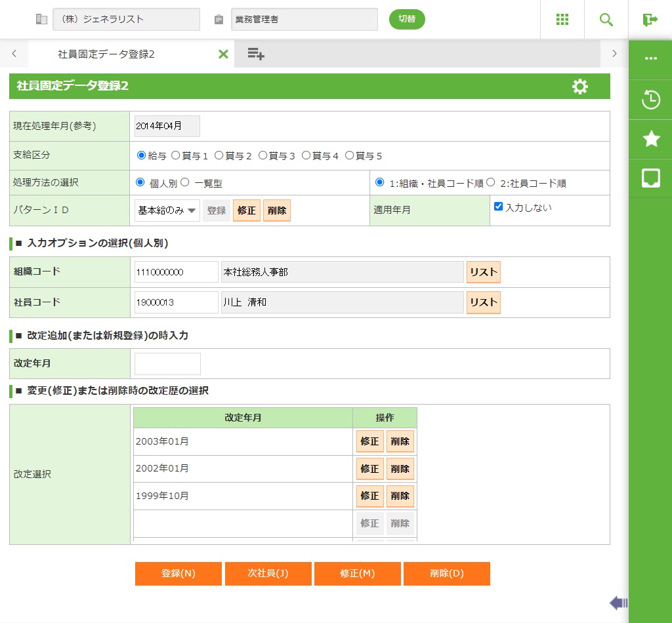Image resolution: width=672 pixels, height=623 pixels.
Task: Open the apps grid menu icon
Action: tap(562, 20)
